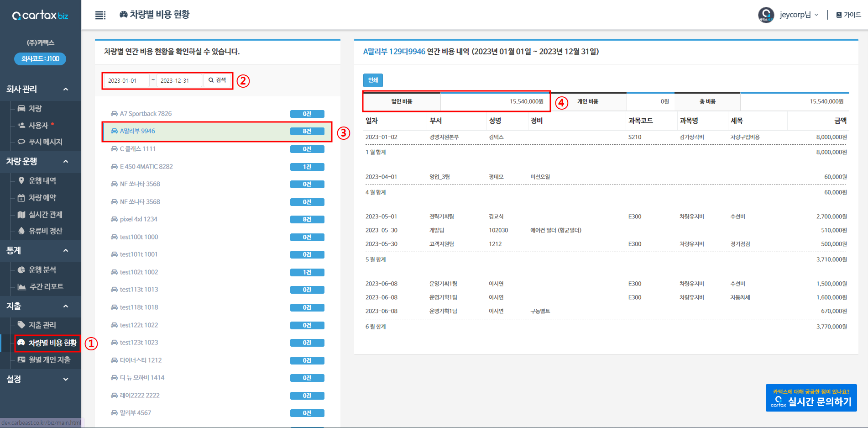The width and height of the screenshot is (868, 428).
Task: Collapse the 회사 관리 section
Action: click(x=40, y=89)
